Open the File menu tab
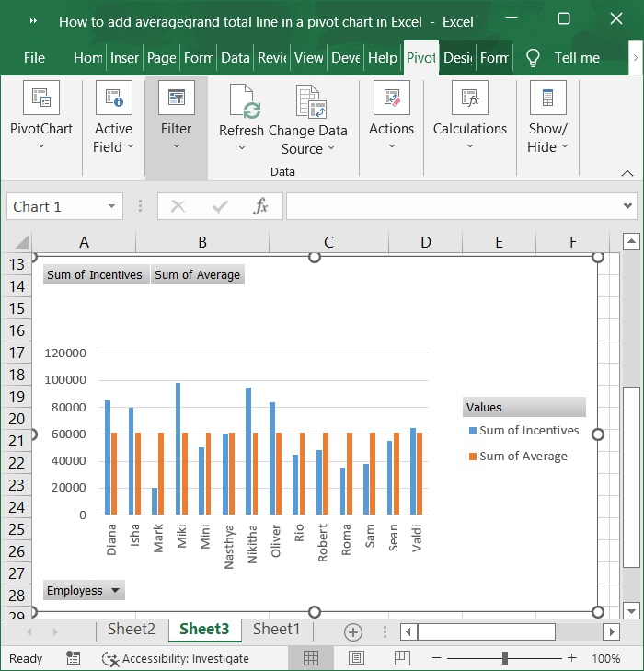Image resolution: width=644 pixels, height=671 pixels. point(34,58)
